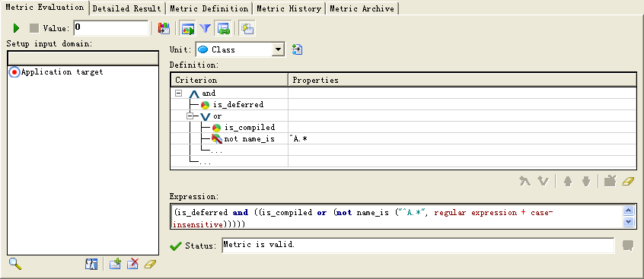Image resolution: width=644 pixels, height=279 pixels.
Task: Click the icon right of the Unit dropdown
Action: click(x=297, y=49)
